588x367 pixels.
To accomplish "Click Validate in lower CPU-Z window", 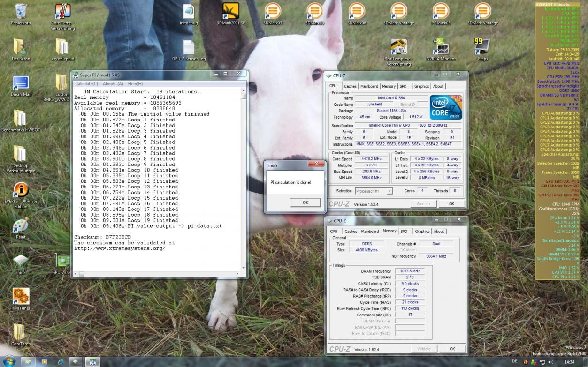I will (424, 349).
